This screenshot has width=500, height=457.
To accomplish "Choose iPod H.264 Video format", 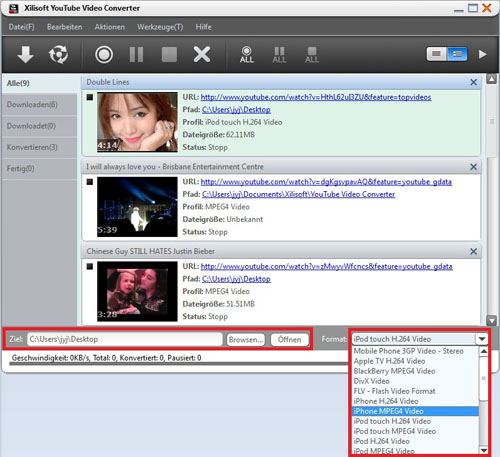I will point(415,441).
